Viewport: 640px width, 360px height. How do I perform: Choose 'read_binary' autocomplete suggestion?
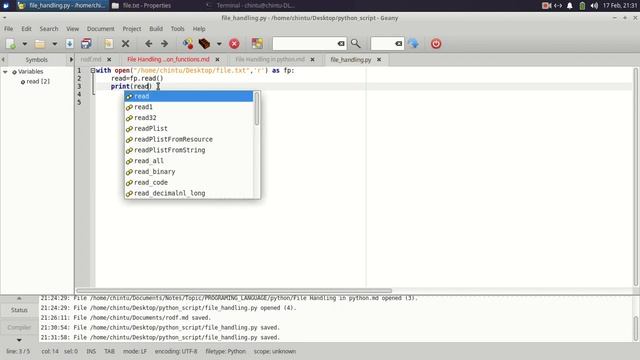point(189,172)
